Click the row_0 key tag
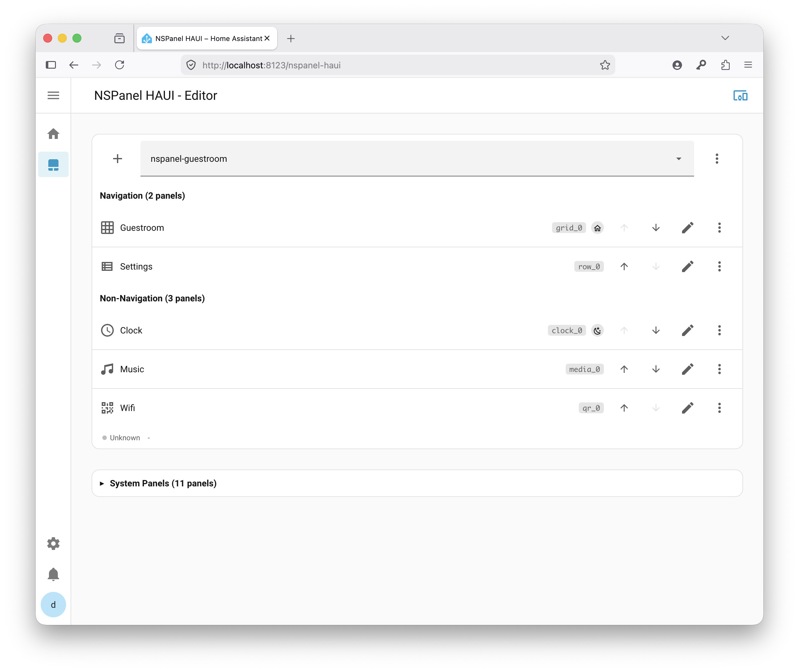 coord(589,267)
